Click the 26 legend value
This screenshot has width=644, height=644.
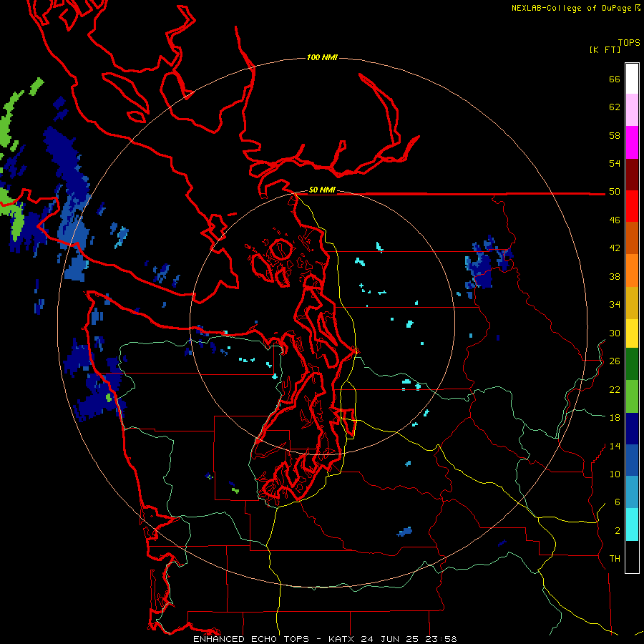click(x=615, y=361)
